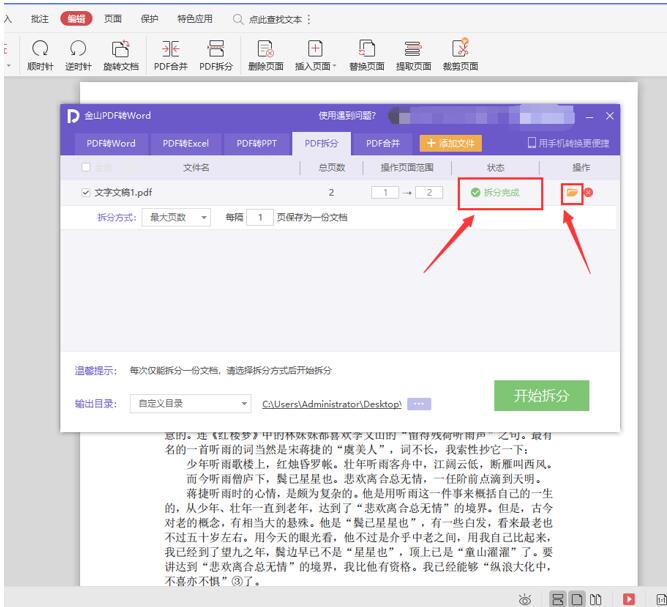Minimize the 金山PDF转Word dialog
This screenshot has width=667, height=607.
pos(589,117)
